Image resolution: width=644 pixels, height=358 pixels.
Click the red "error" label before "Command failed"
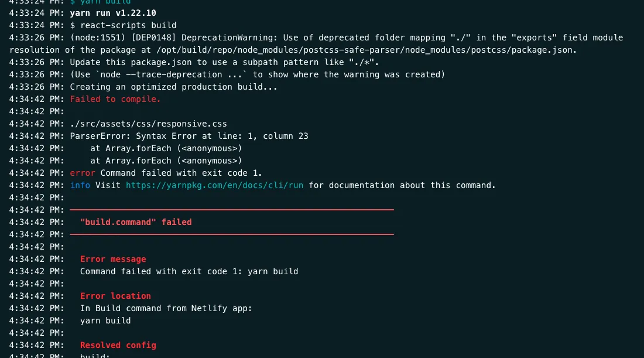tap(83, 173)
